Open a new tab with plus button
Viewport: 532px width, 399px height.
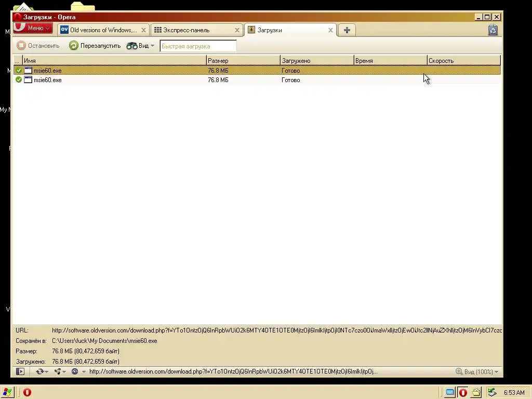(x=347, y=30)
